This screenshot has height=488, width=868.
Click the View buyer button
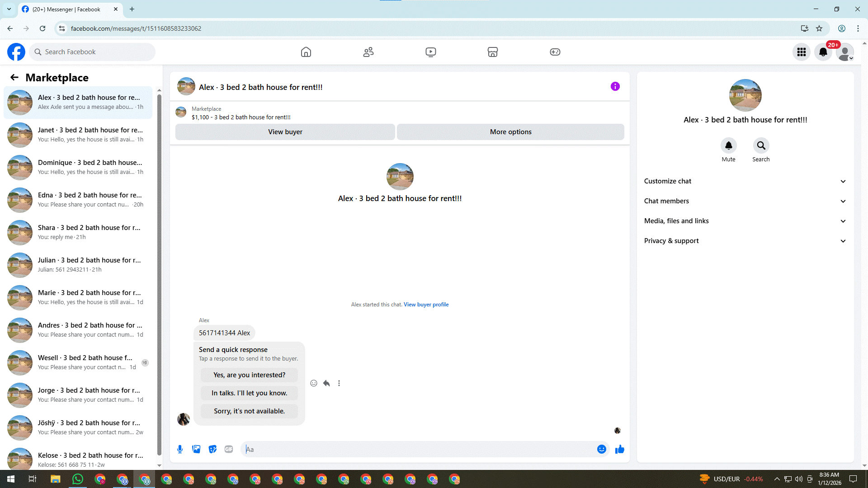tap(285, 132)
